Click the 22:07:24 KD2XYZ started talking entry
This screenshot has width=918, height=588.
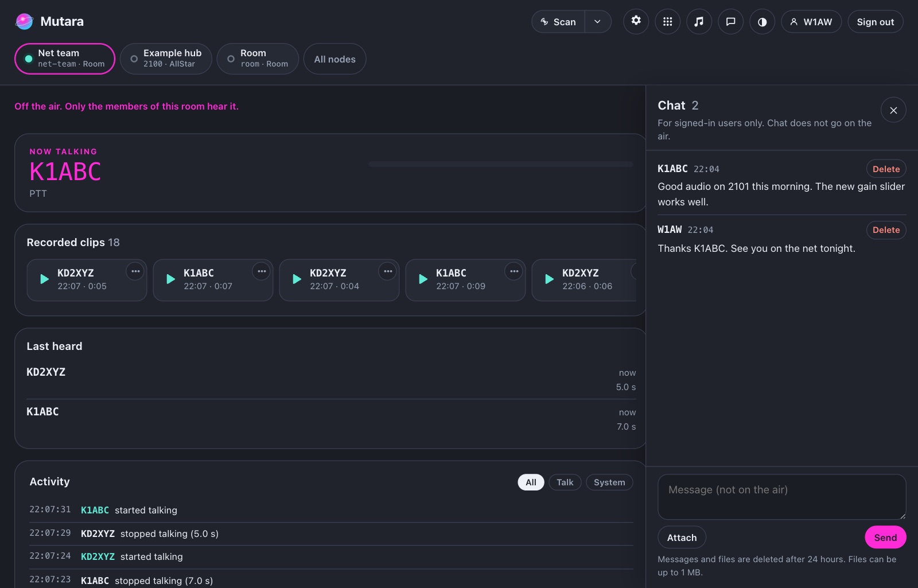click(331, 556)
